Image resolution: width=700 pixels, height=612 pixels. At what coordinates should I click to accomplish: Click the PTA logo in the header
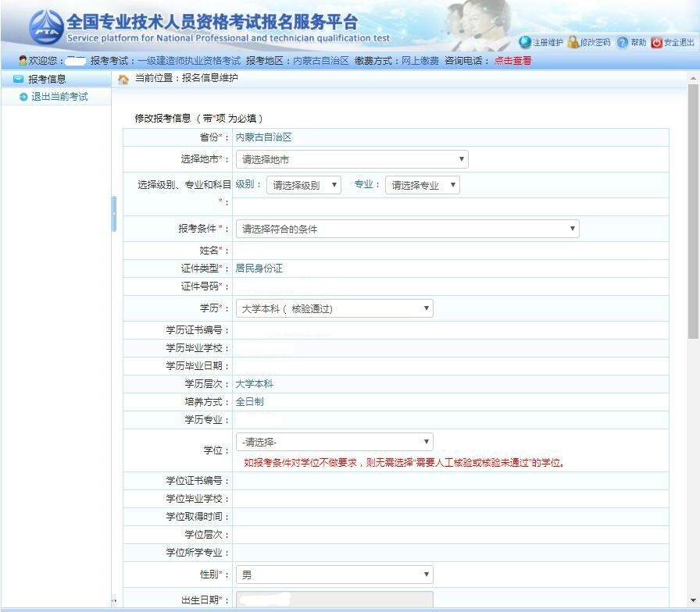click(45, 28)
